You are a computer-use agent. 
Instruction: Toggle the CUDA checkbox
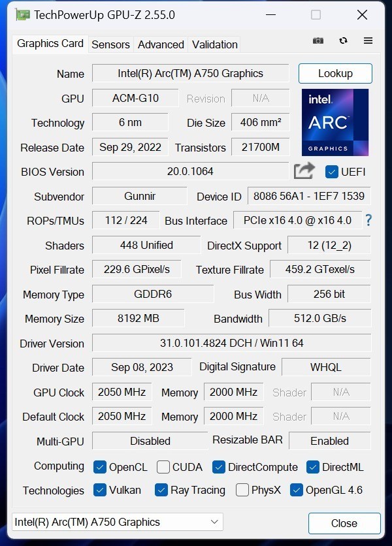(x=163, y=467)
